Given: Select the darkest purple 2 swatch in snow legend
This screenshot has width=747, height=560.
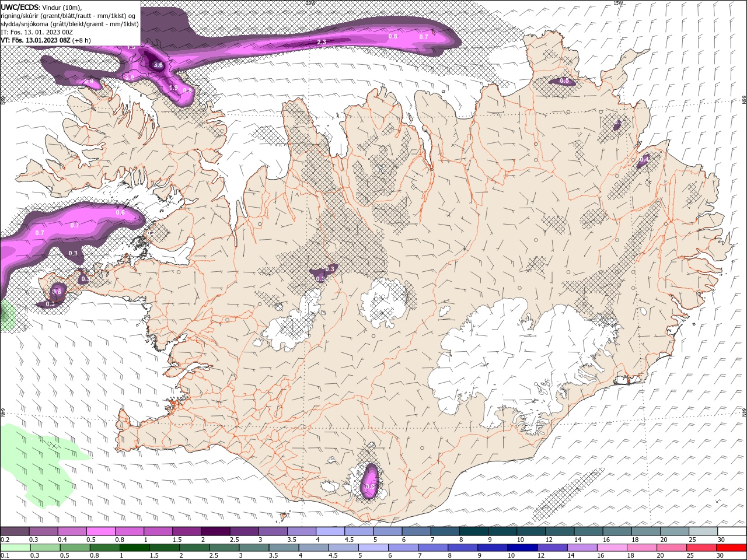Looking at the screenshot, I should point(215,531).
